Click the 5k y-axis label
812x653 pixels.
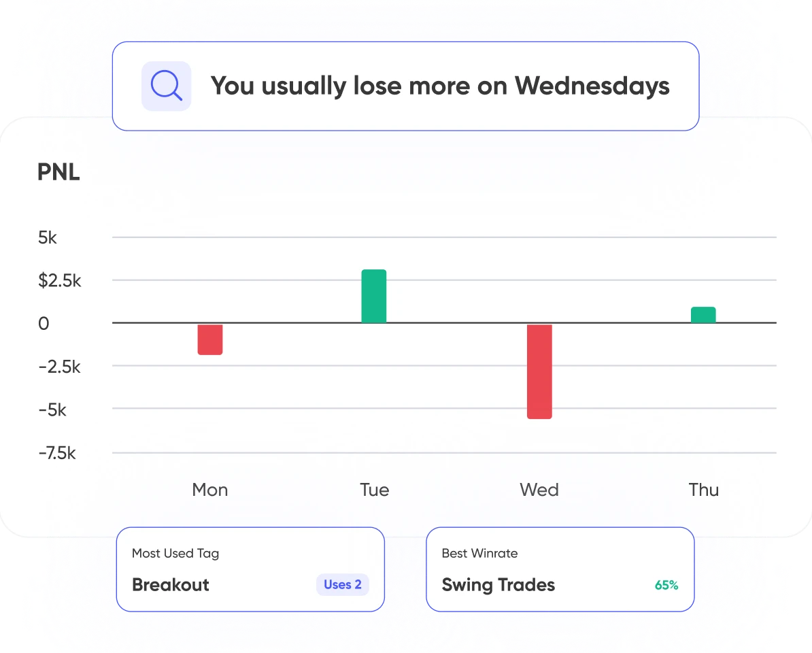(48, 237)
